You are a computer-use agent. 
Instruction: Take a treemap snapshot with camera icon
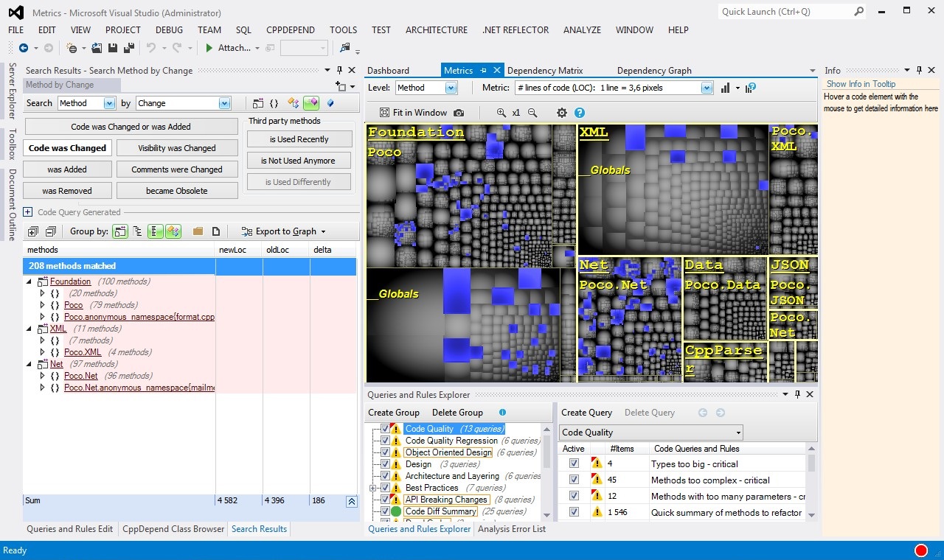459,113
